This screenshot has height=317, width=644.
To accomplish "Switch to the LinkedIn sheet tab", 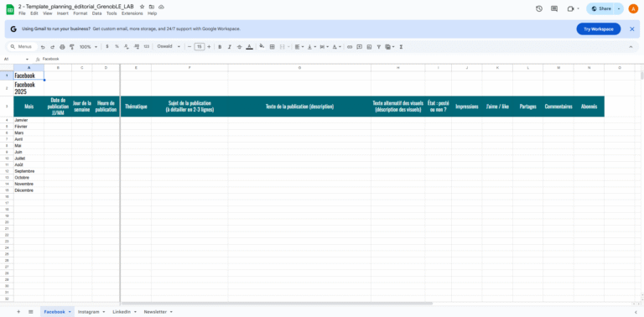I will pyautogui.click(x=122, y=312).
